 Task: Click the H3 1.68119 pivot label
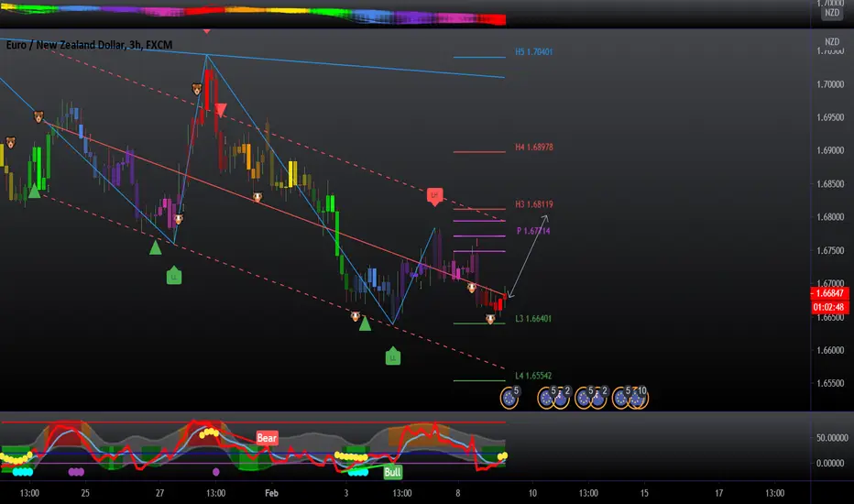pyautogui.click(x=533, y=204)
